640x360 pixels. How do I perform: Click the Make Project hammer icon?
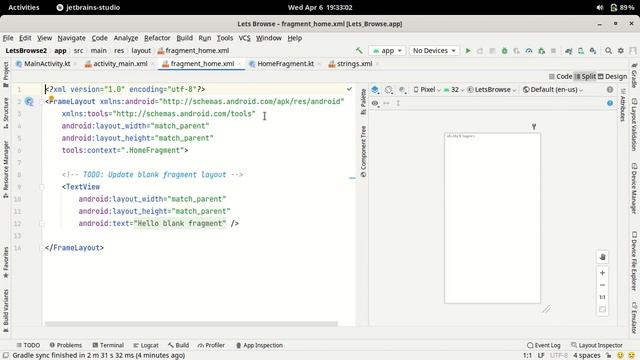pyautogui.click(x=359, y=51)
